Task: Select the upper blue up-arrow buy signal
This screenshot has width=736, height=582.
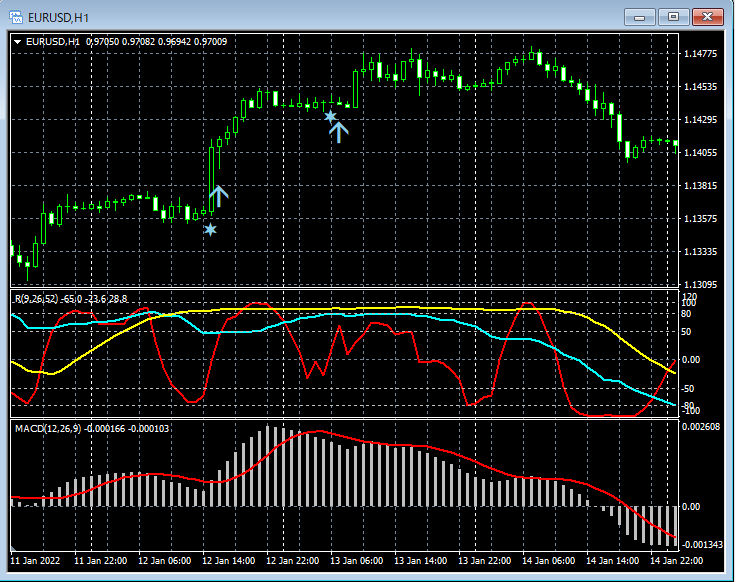Action: tap(339, 131)
